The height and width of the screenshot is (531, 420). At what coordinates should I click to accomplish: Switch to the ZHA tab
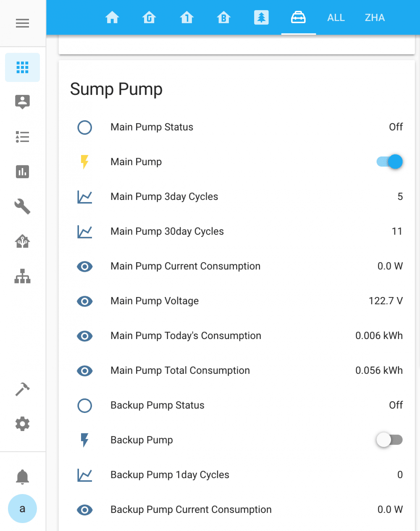coord(374,18)
